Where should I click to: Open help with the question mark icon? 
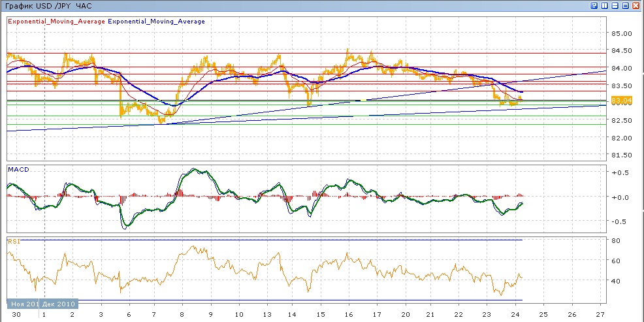[594, 5]
